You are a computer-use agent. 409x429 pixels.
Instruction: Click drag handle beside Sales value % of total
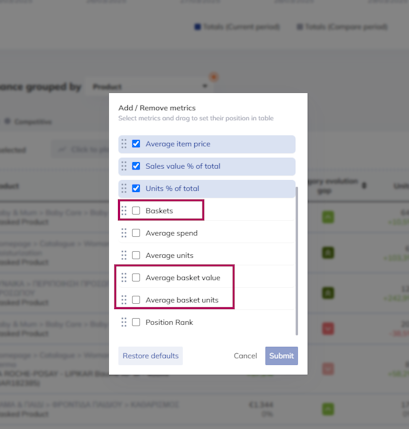124,166
